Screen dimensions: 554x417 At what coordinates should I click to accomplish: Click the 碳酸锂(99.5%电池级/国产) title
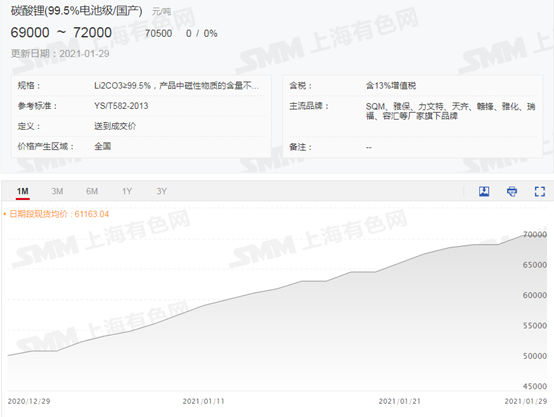76,11
